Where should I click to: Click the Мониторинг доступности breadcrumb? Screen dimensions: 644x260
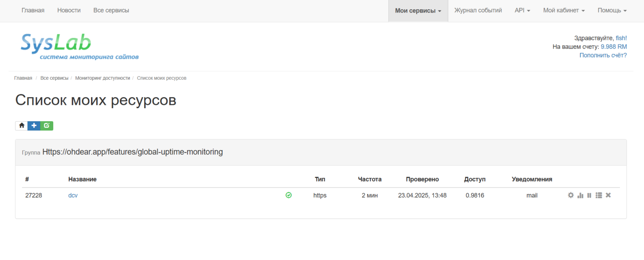coord(103,78)
